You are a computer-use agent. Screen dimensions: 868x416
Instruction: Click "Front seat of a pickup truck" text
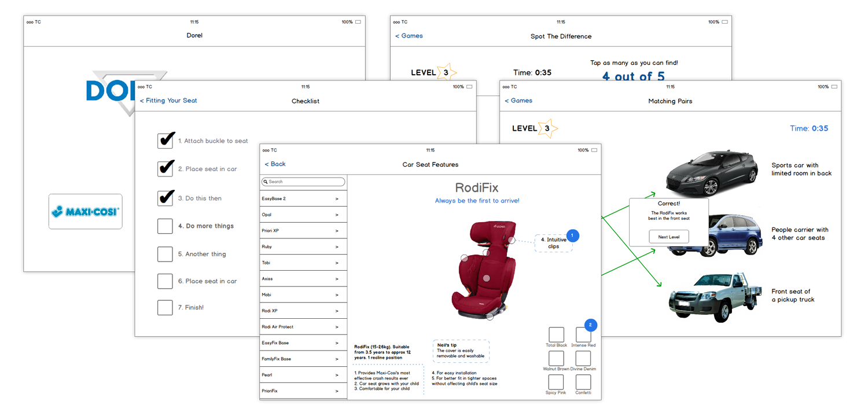click(x=793, y=296)
